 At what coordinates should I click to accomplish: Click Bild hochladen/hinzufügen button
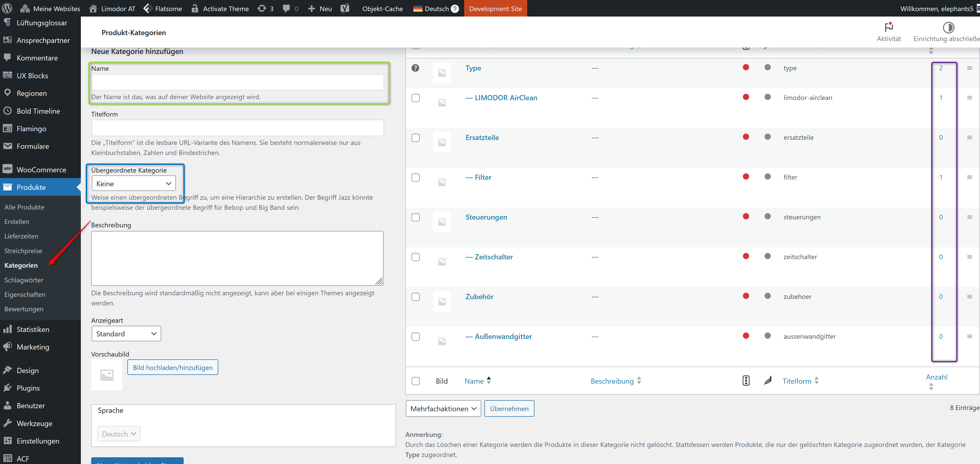click(x=173, y=367)
